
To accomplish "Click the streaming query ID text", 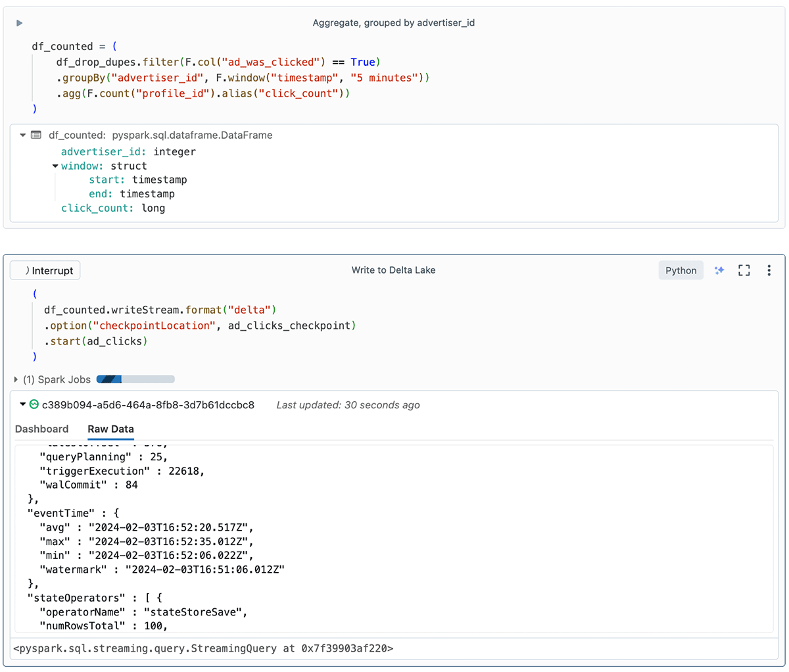I will pos(148,404).
